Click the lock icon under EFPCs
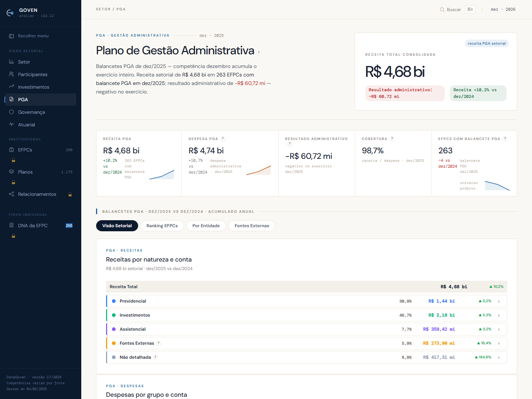This screenshot has height=399, width=532. (x=13, y=160)
